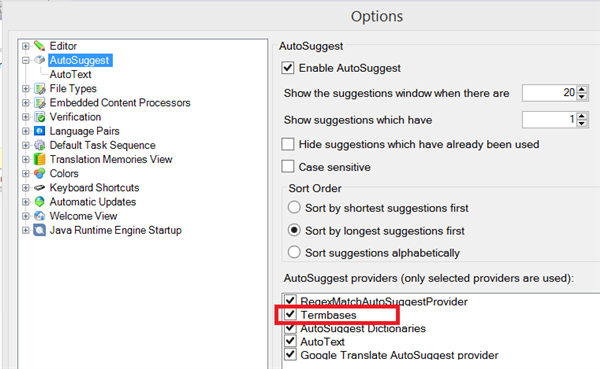Uncheck the Termbases provider
The image size is (600, 369).
(x=290, y=314)
